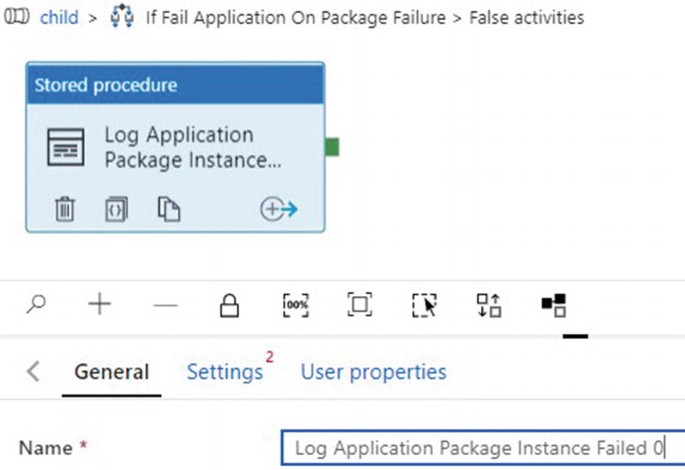685x470 pixels.
Task: Open the User properties tab
Action: (374, 372)
